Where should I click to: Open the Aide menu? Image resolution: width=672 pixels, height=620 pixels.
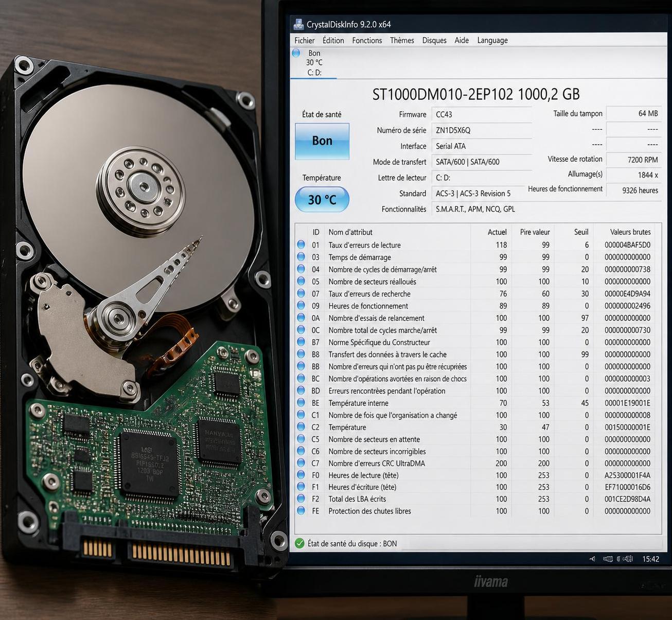pos(462,40)
